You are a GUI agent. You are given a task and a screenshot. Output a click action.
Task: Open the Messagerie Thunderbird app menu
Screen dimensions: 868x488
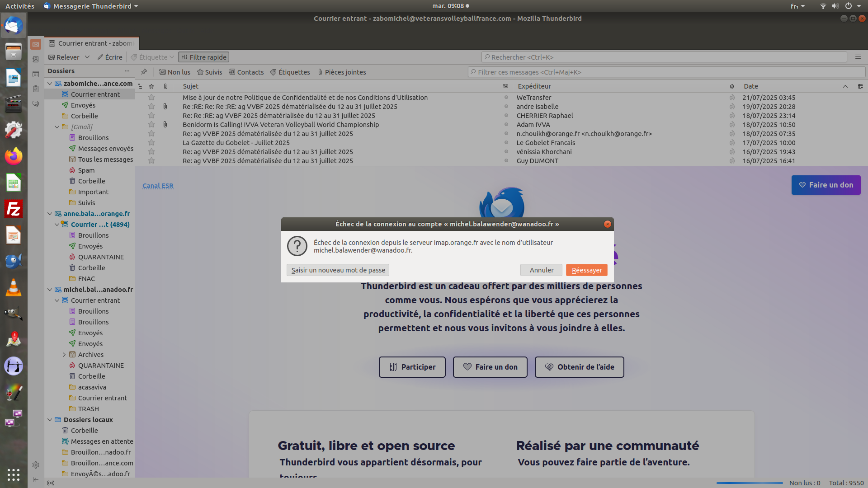[x=92, y=6]
